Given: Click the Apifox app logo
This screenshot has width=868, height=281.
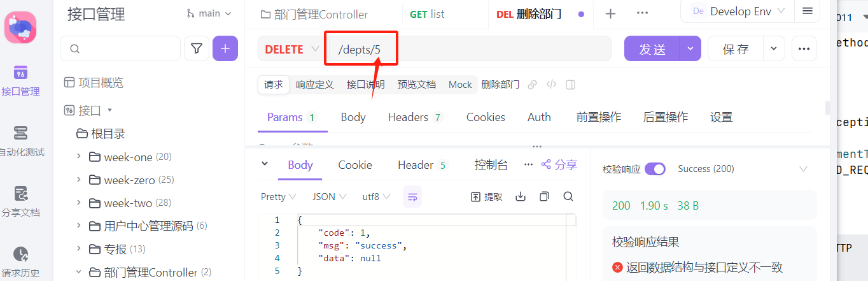Looking at the screenshot, I should pyautogui.click(x=20, y=27).
